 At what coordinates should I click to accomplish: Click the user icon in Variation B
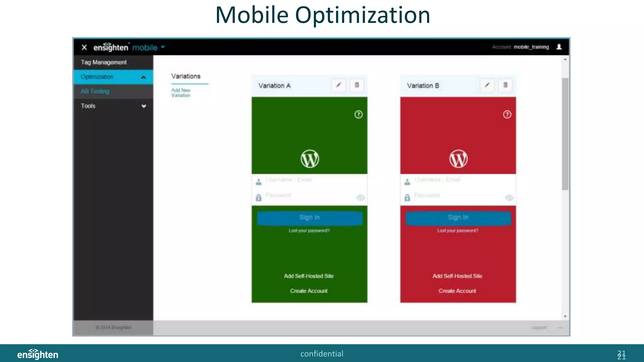(x=407, y=182)
